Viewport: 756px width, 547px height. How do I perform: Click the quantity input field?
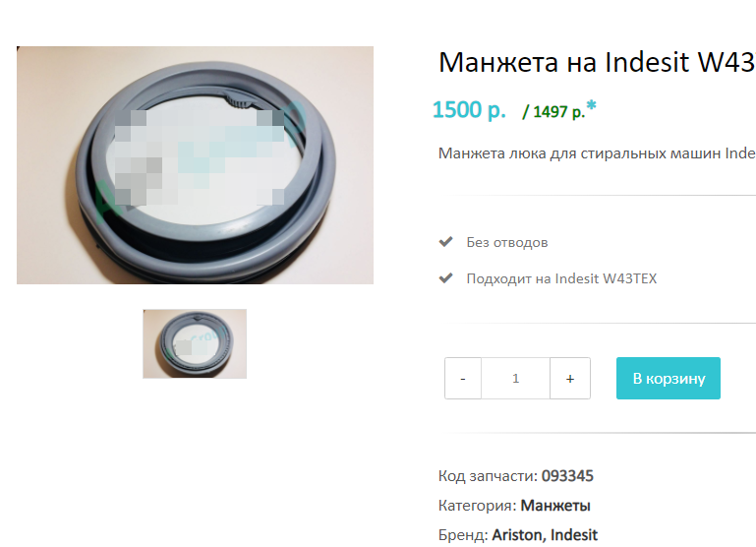pos(515,378)
